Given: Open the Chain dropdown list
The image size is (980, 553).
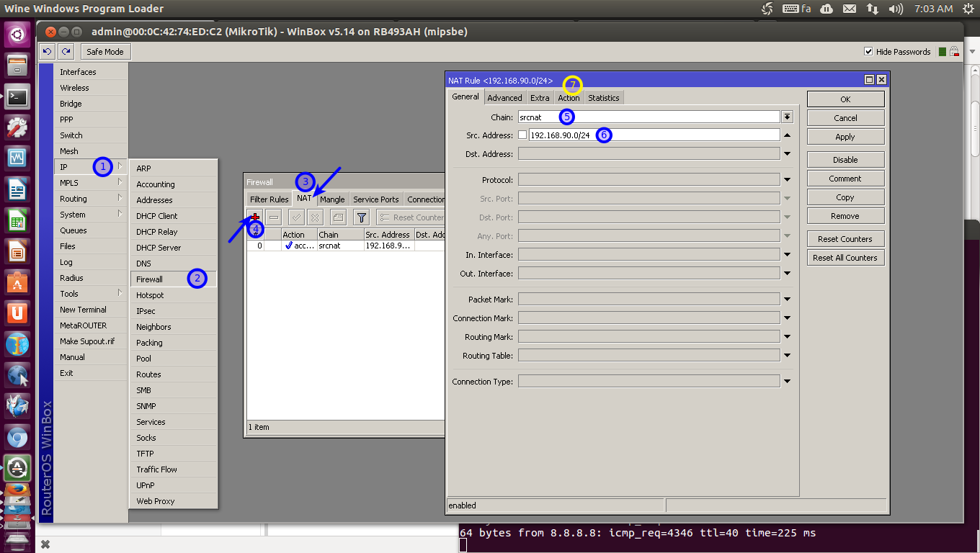Looking at the screenshot, I should [x=788, y=117].
